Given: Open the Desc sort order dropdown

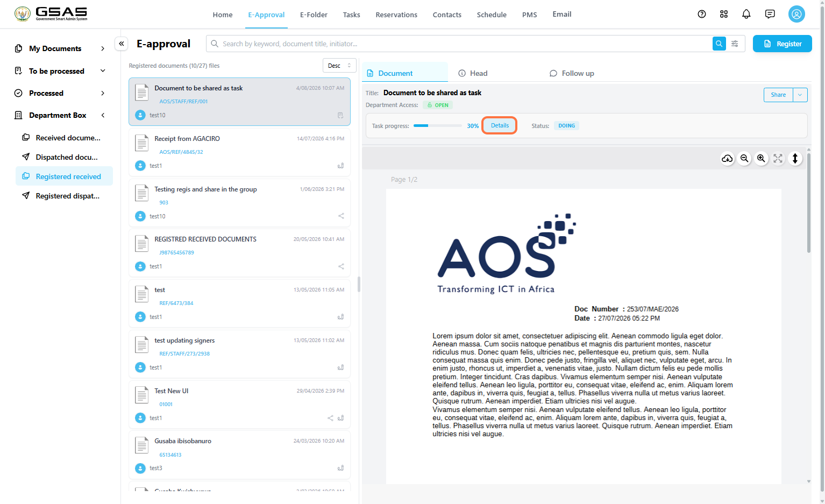Looking at the screenshot, I should [x=339, y=66].
